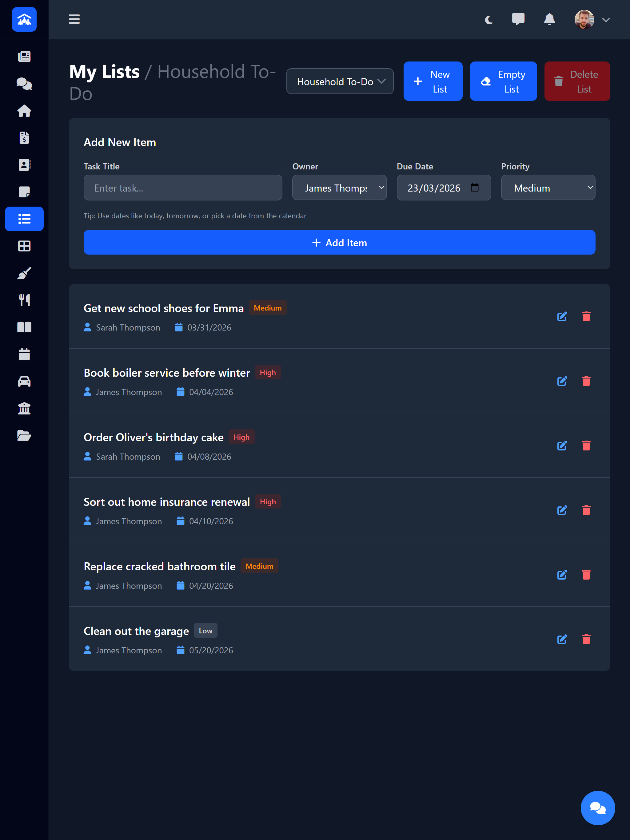Screen dimensions: 630x840
Task: Open the calendar icon in sidebar
Action: click(x=24, y=354)
